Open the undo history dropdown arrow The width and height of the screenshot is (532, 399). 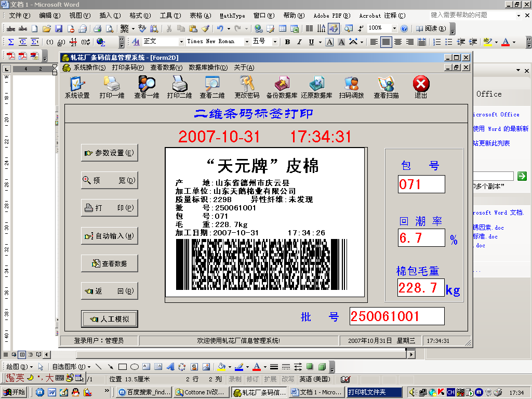pos(229,29)
